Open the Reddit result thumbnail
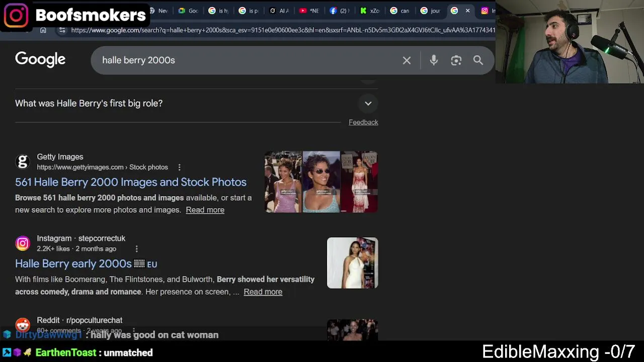 352,330
